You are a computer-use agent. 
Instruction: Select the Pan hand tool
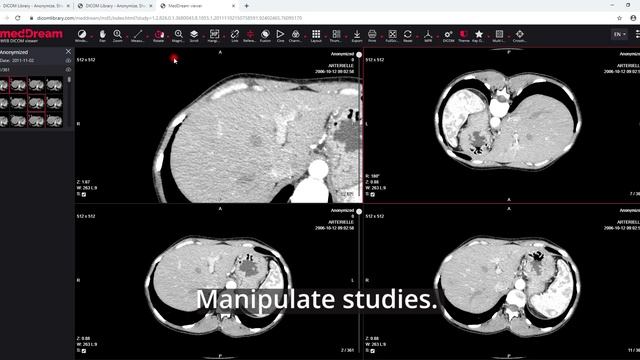(102, 35)
